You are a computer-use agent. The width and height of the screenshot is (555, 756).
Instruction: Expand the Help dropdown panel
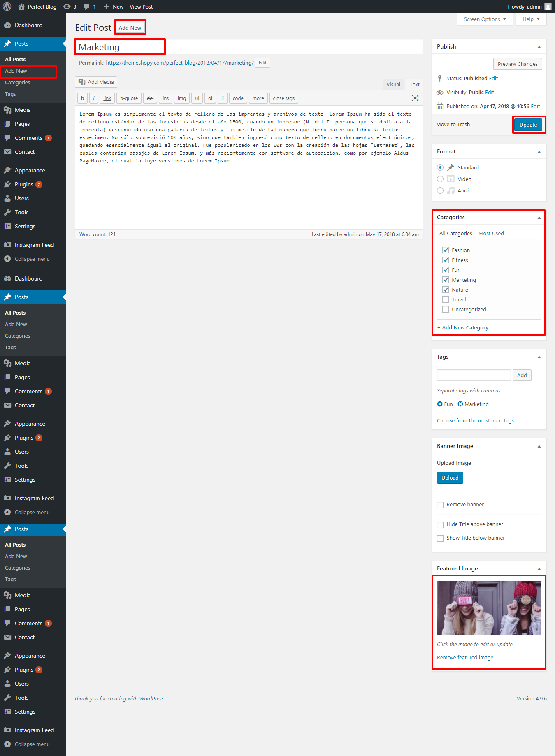531,19
